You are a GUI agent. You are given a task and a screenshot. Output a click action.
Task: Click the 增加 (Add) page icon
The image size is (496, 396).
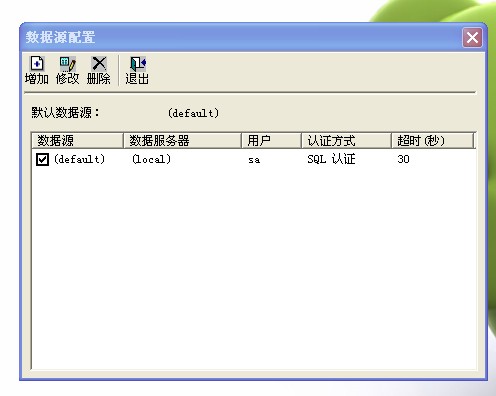point(37,63)
